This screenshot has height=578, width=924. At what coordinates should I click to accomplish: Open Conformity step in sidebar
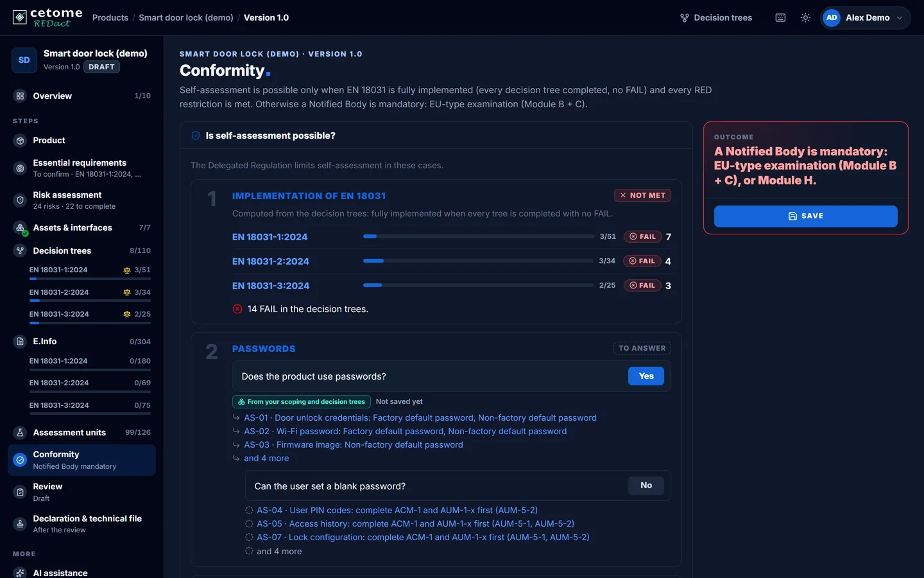click(81, 460)
